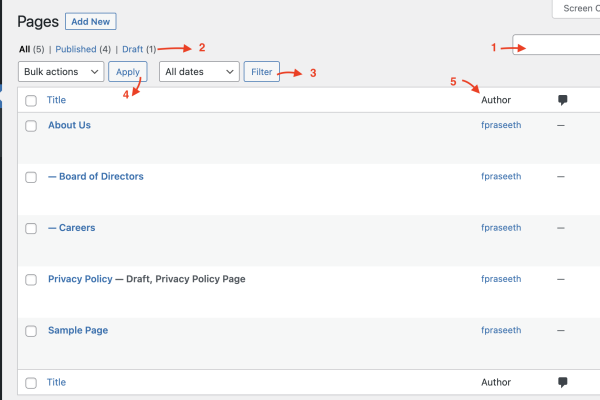Select the All pages view
This screenshot has width=600, height=400.
[24, 48]
